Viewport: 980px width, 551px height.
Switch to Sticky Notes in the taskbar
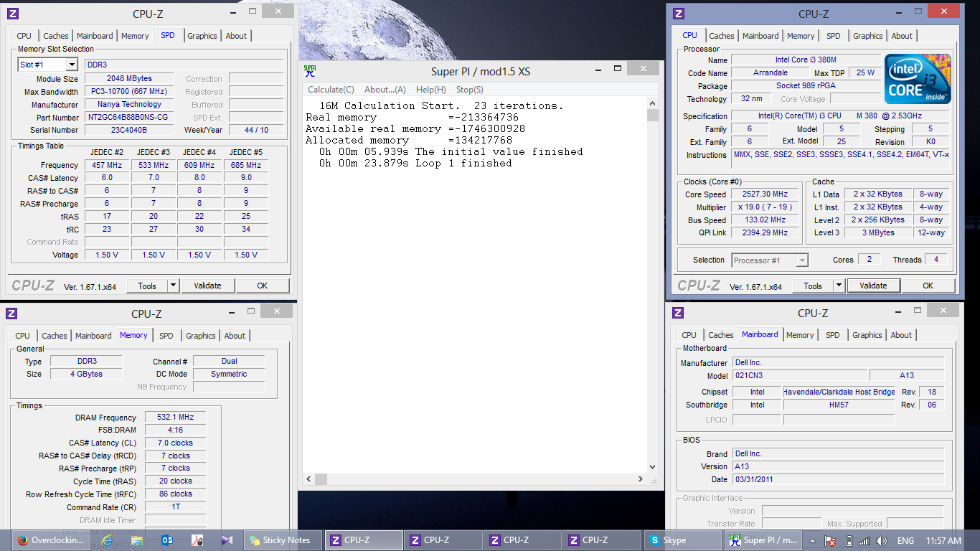point(282,540)
